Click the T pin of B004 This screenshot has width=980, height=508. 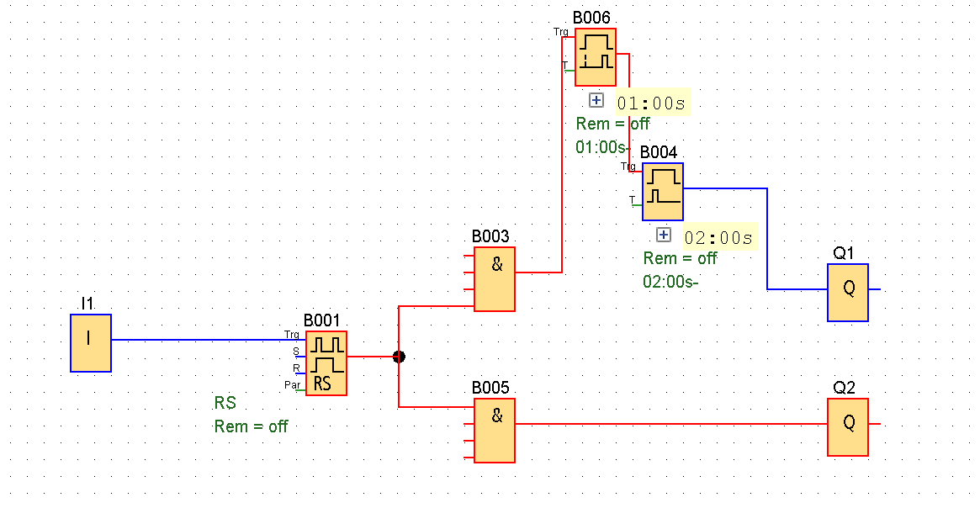632,200
